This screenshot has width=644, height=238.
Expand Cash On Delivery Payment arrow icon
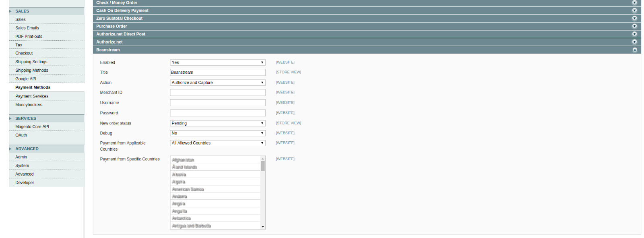click(x=634, y=10)
